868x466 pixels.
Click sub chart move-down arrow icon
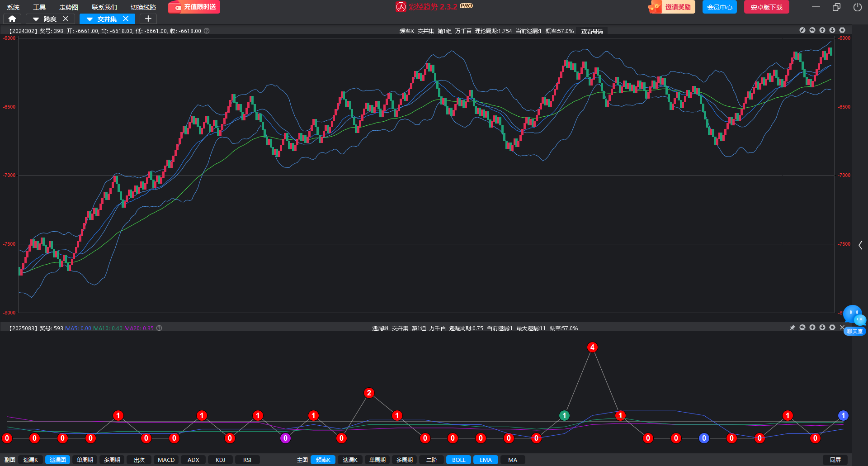822,328
